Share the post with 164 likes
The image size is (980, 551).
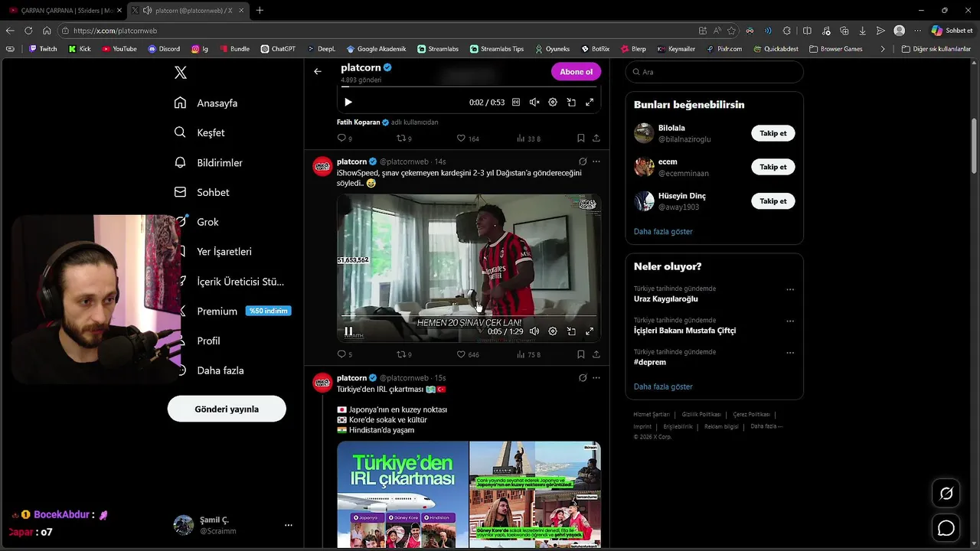click(x=596, y=139)
